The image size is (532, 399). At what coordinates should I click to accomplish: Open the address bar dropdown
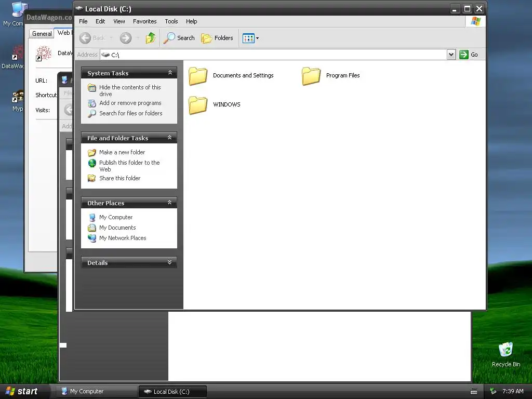point(451,54)
